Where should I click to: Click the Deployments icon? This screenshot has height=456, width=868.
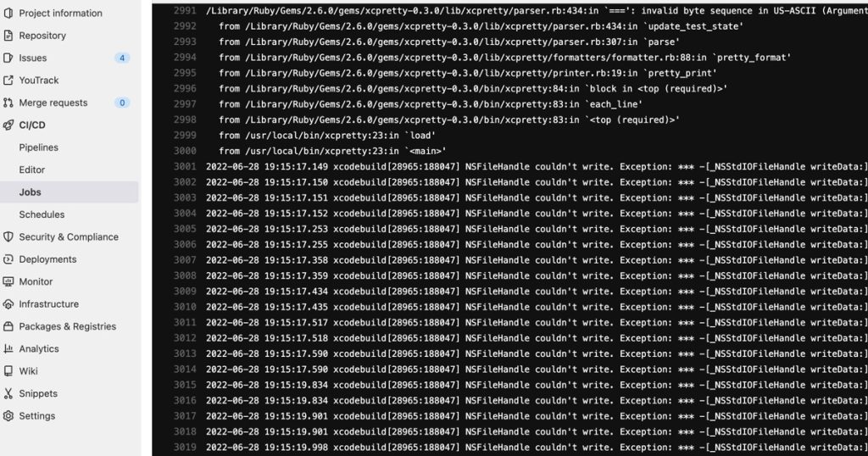(x=8, y=259)
